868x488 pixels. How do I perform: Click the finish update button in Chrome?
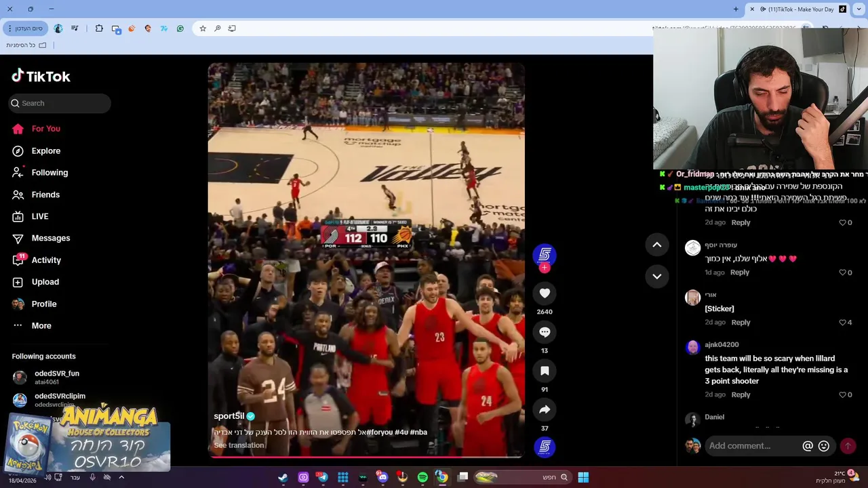26,28
